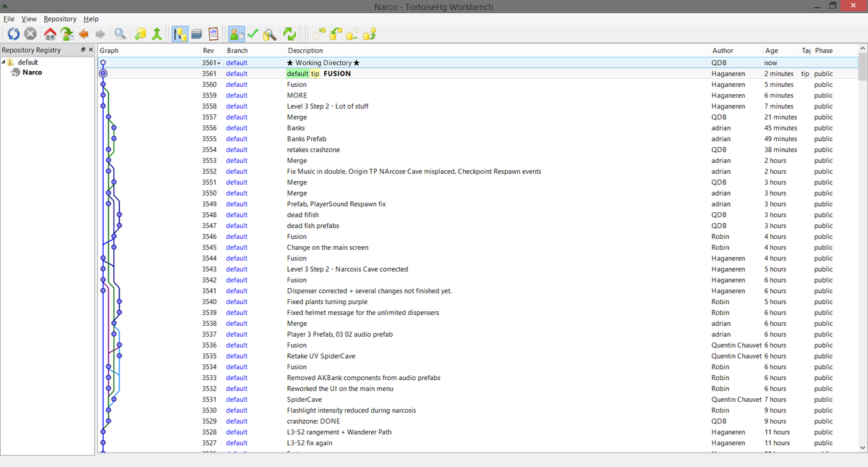Click the Stop operation toolbar icon
The width and height of the screenshot is (868, 467).
click(x=30, y=34)
